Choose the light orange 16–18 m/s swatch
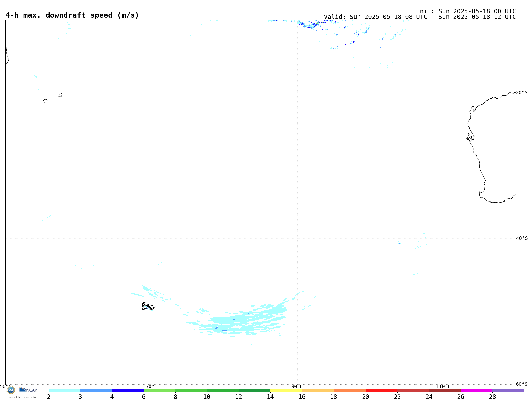This screenshot has height=400, width=532. pyautogui.click(x=318, y=390)
